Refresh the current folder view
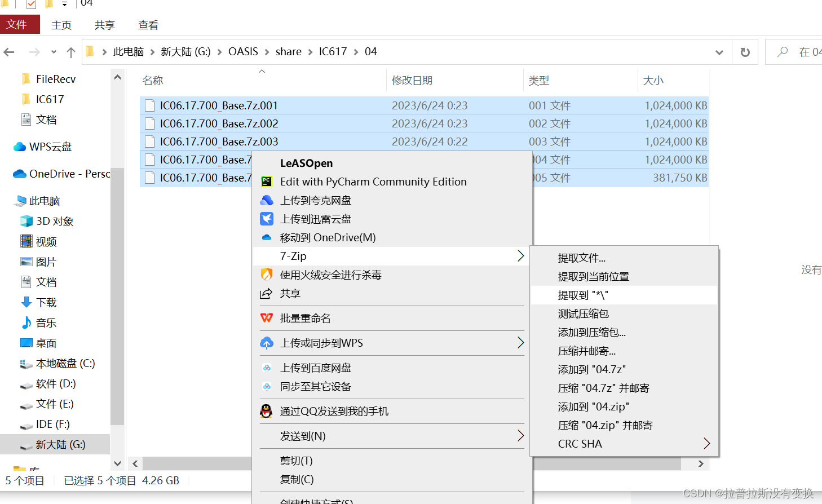This screenshot has width=822, height=504. coord(745,51)
